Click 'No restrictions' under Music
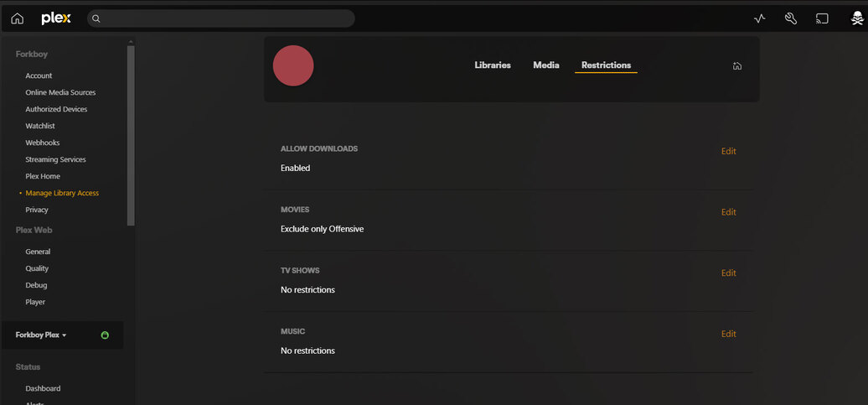The height and width of the screenshot is (405, 868). tap(307, 350)
